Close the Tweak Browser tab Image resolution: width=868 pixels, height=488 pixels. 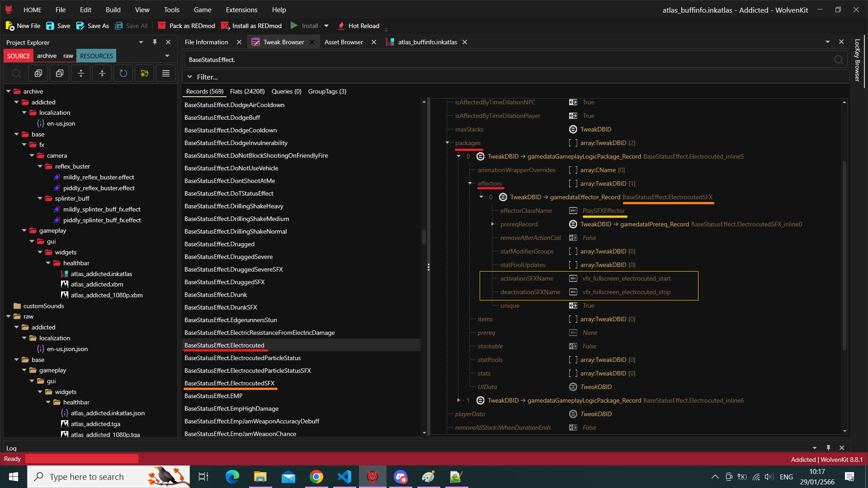point(312,42)
